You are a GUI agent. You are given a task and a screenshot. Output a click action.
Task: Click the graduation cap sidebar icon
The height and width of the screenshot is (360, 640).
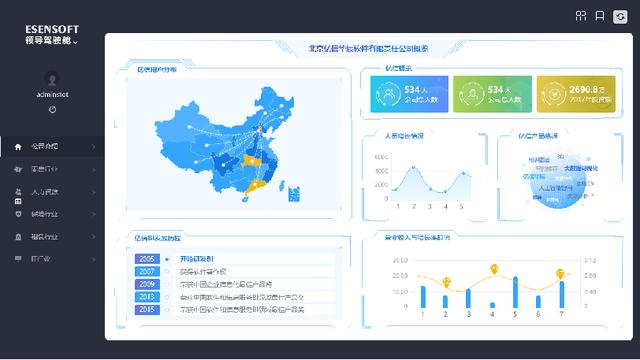coord(18,169)
